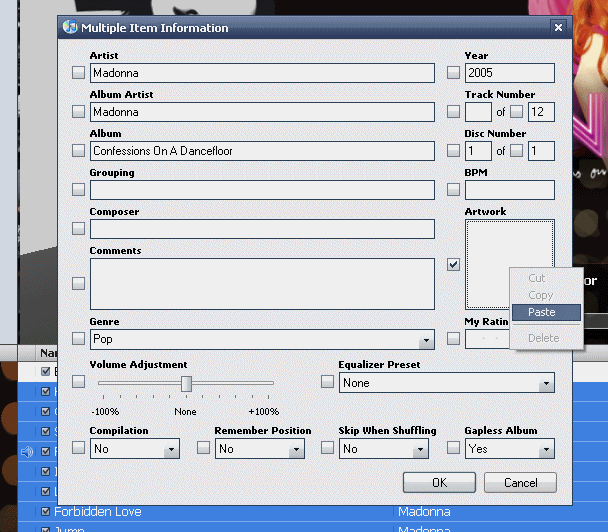Screen dimensions: 608x532
Task: Enable the Volume Adjustment checkbox
Action: 78,382
